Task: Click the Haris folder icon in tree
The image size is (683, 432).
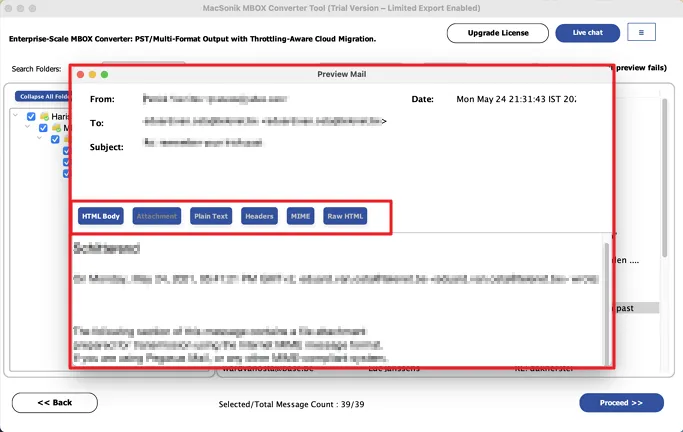Action: 44,116
